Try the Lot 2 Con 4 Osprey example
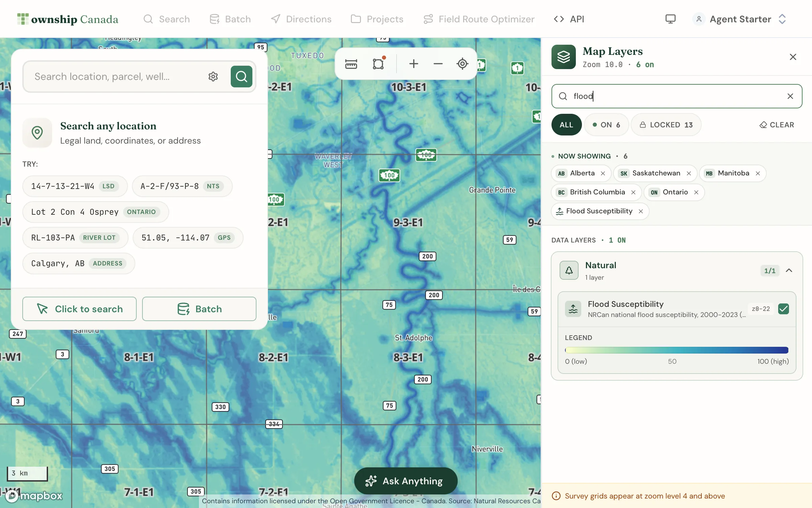Viewport: 812px width, 508px height. point(95,212)
